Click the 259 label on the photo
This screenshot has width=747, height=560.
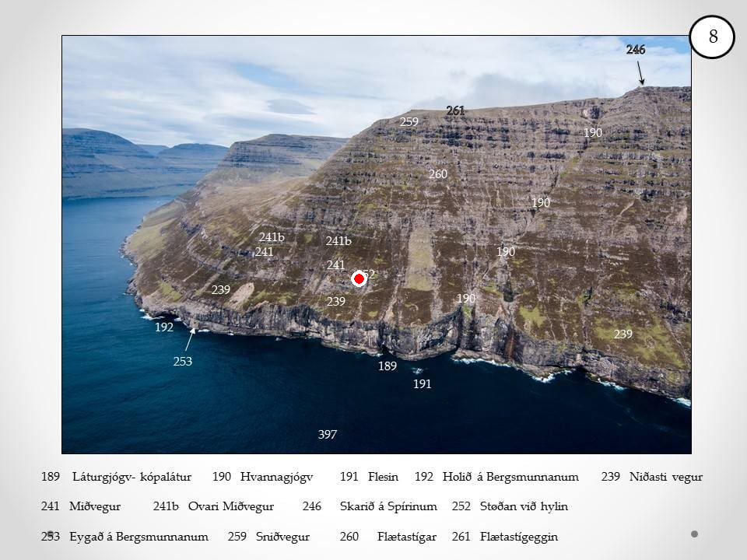tap(409, 122)
